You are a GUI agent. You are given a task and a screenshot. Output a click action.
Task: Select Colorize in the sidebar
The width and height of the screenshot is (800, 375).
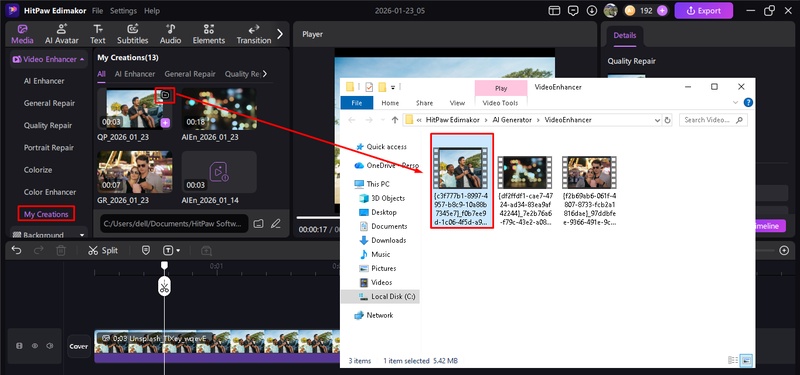38,170
